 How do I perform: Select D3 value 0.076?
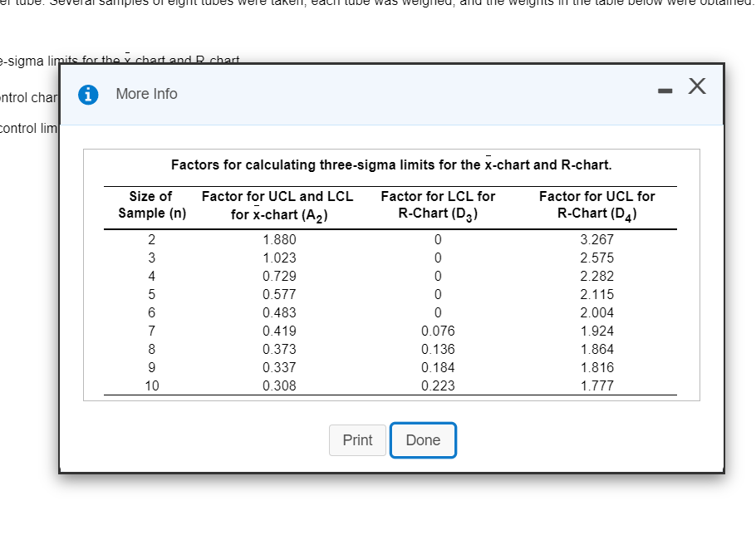pyautogui.click(x=438, y=331)
